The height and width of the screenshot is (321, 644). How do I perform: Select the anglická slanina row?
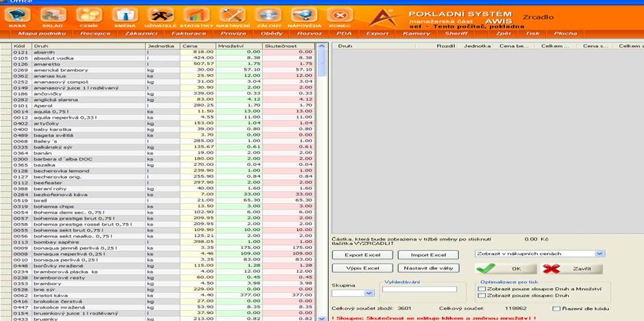tap(158, 99)
